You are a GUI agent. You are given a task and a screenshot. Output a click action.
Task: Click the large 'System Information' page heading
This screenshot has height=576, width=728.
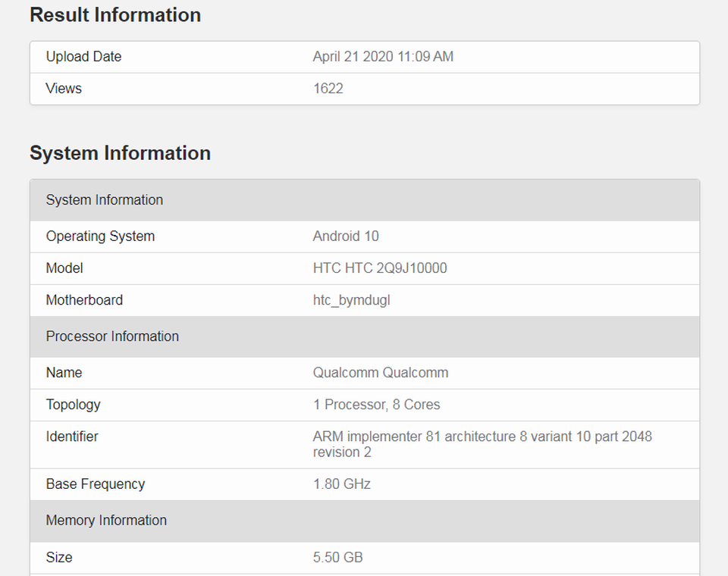pos(121,153)
